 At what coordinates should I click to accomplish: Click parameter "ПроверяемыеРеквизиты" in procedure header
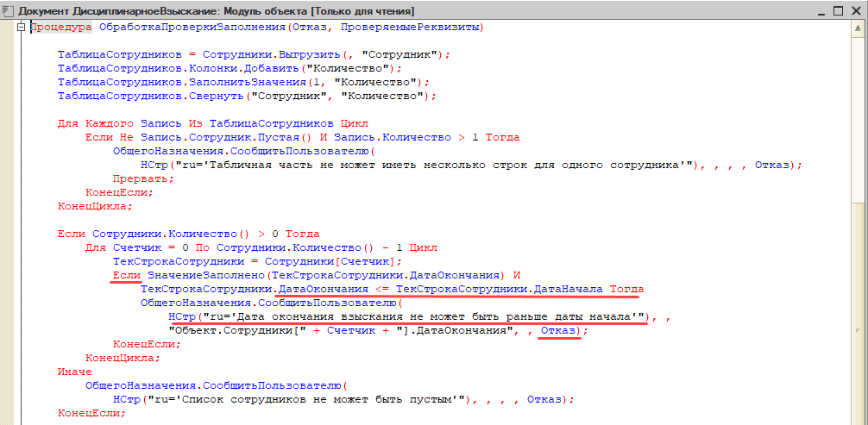tap(410, 27)
